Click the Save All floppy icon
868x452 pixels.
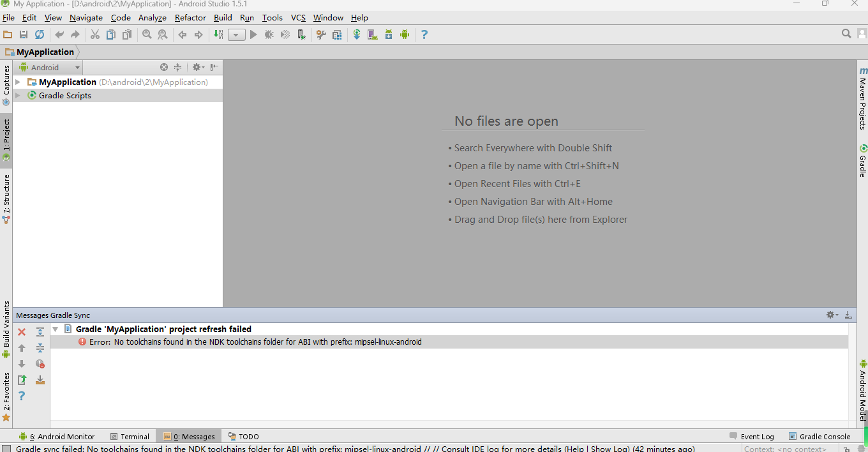click(24, 34)
